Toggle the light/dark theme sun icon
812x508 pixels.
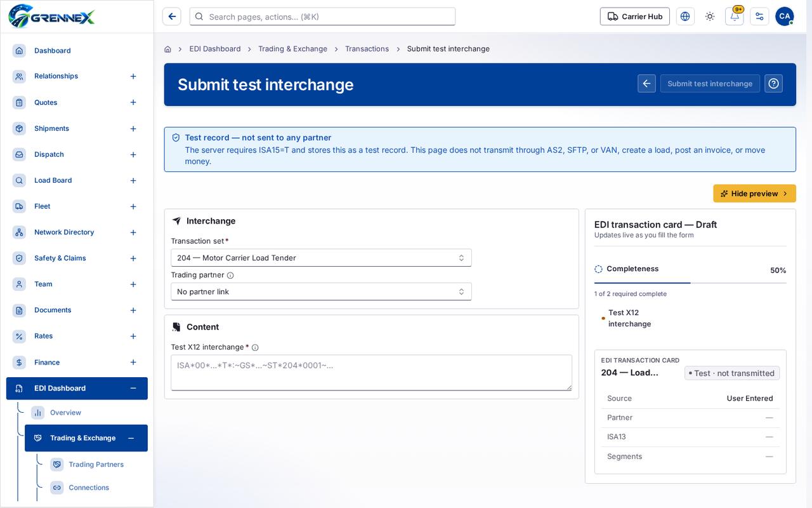(710, 17)
